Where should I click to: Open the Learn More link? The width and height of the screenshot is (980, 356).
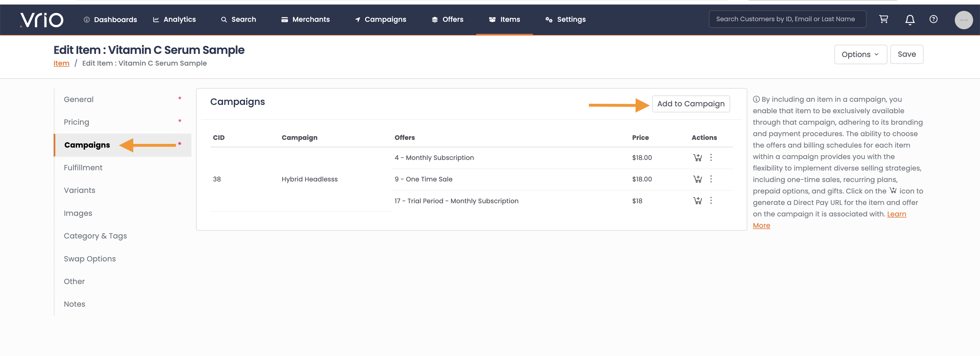[896, 214]
